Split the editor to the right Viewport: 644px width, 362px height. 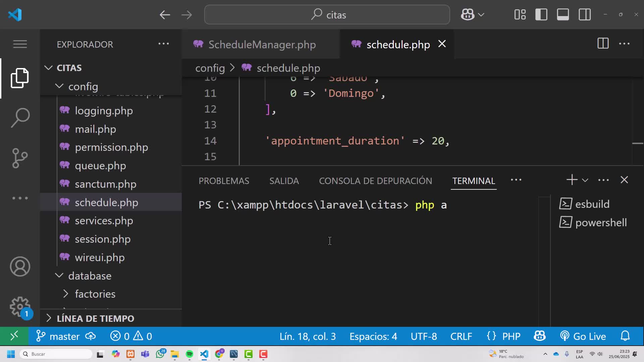tap(603, 44)
